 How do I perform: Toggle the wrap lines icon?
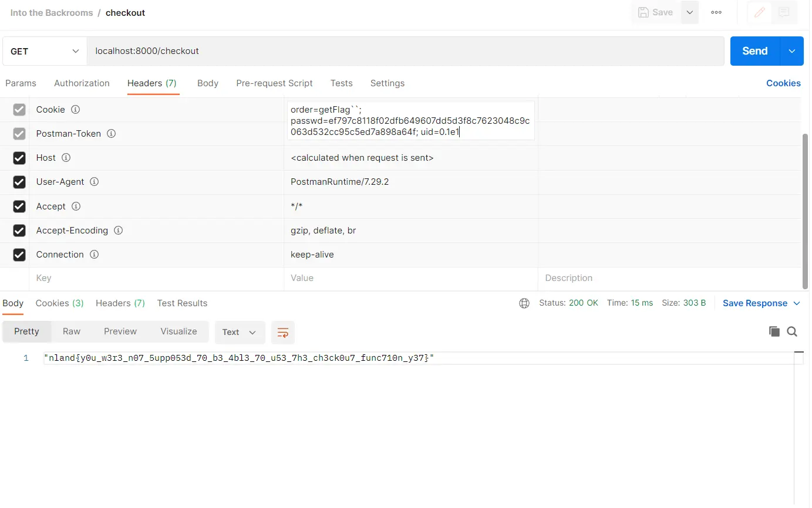click(282, 332)
